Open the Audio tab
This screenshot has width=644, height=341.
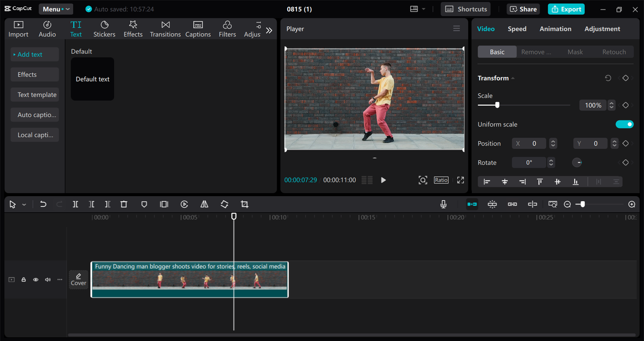click(47, 29)
